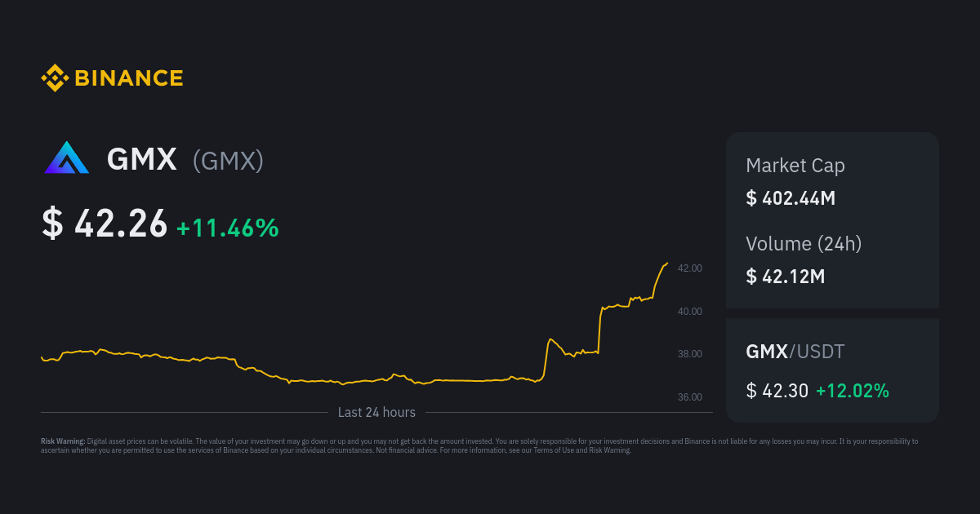Click the BINANCE wordmark text

click(x=129, y=78)
